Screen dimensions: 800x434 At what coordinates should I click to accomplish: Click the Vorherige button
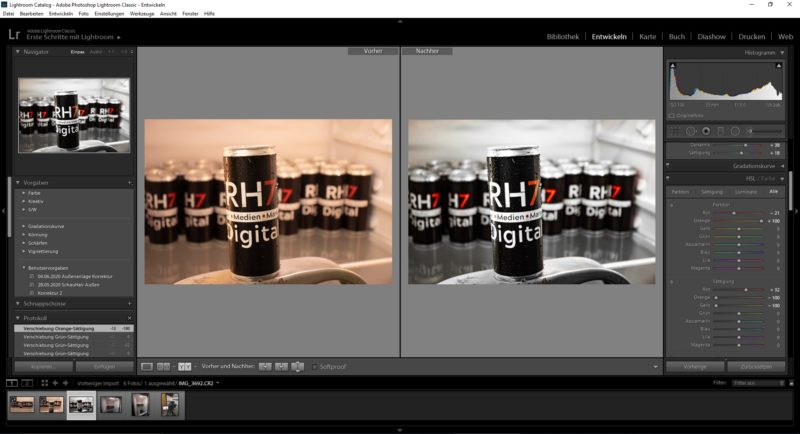pyautogui.click(x=695, y=367)
